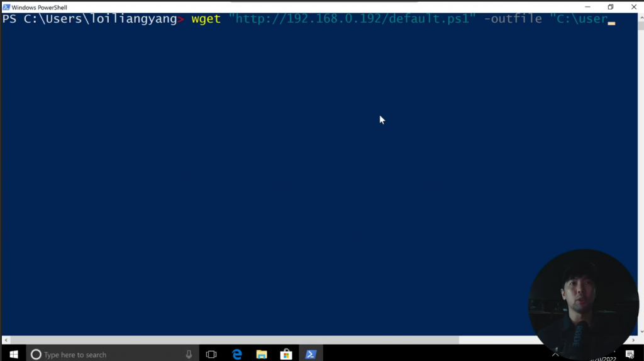
Task: Open the Windows Start menu
Action: (13, 354)
